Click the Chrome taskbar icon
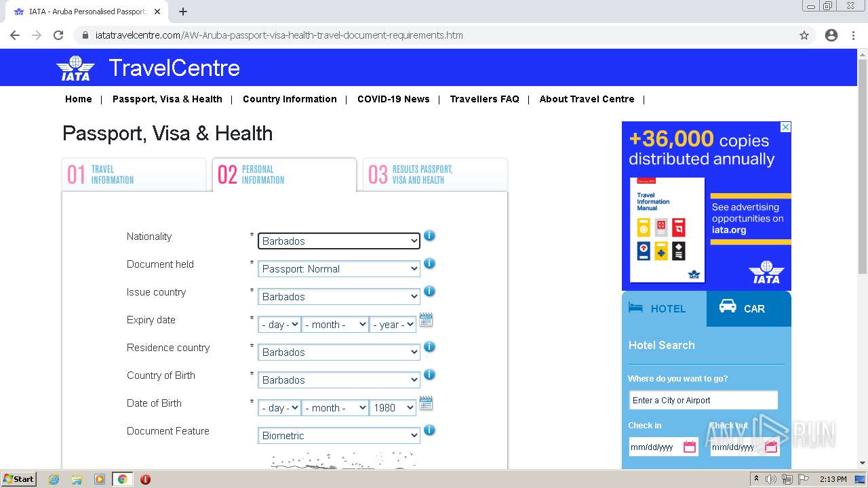The image size is (868, 488). point(122,479)
